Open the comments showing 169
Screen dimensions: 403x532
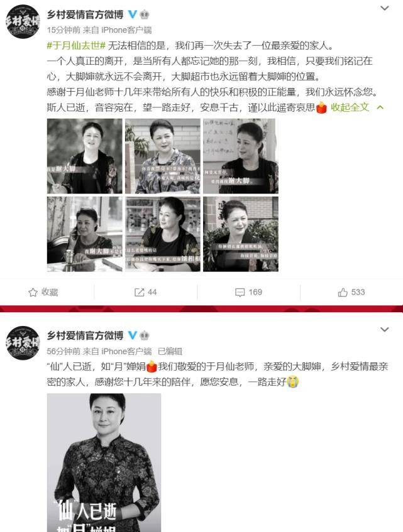pyautogui.click(x=249, y=292)
